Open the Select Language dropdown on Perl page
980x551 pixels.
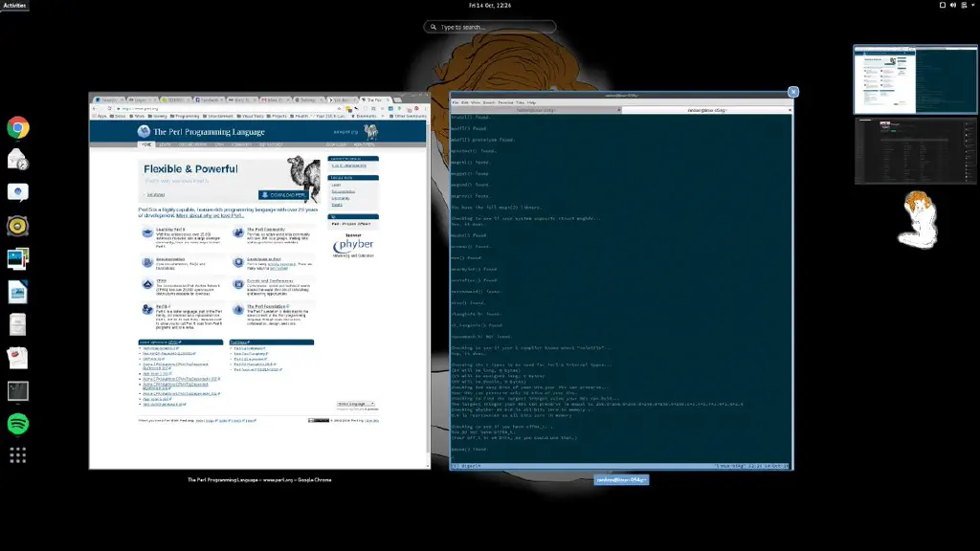[356, 404]
